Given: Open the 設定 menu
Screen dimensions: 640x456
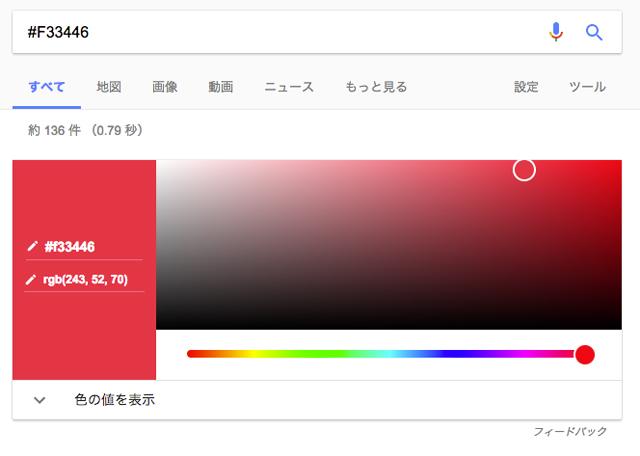Looking at the screenshot, I should tap(526, 87).
